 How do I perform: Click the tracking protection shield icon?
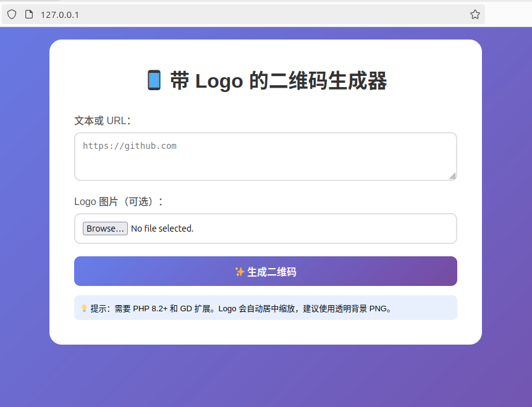point(11,14)
